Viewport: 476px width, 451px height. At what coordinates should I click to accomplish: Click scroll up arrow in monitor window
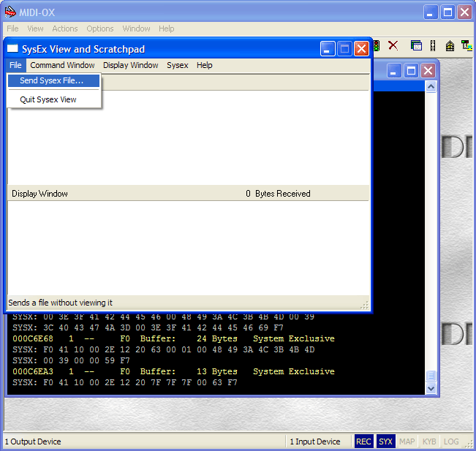coord(431,87)
